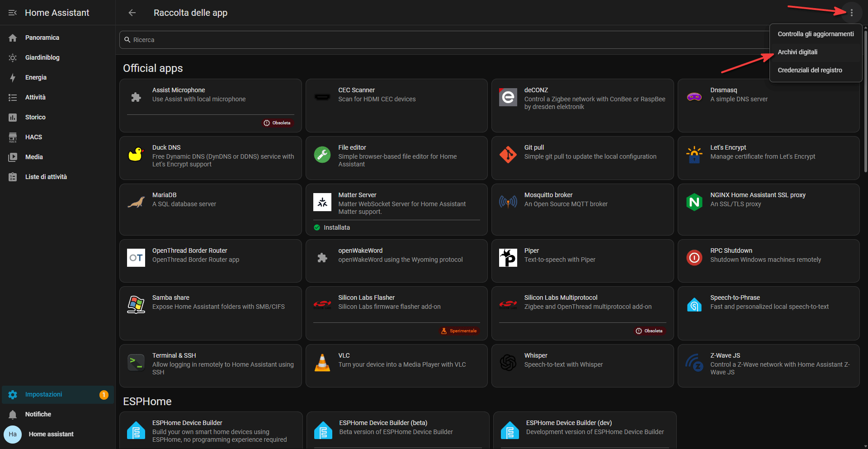Open the CEC Scanner app card
Screen dimensions: 868x449
396,106
